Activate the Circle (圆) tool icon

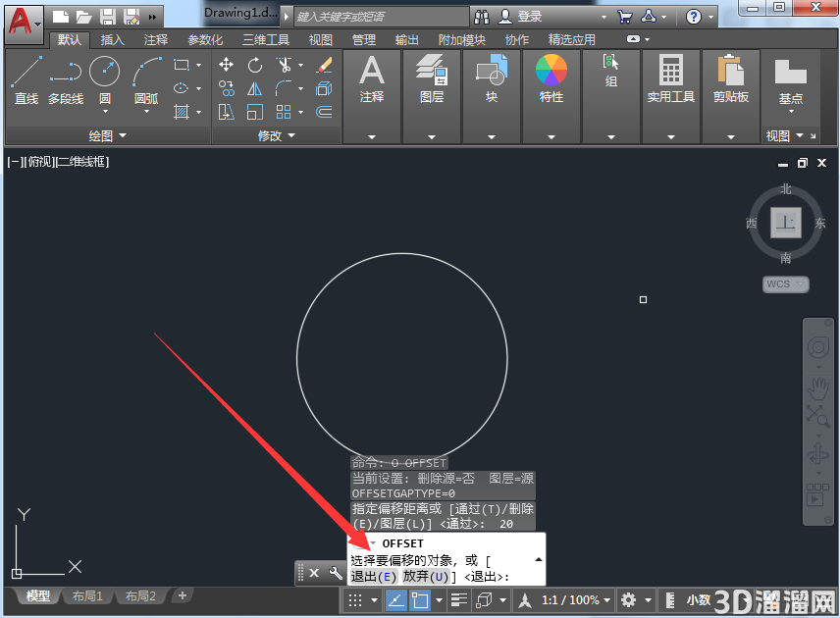coord(104,72)
